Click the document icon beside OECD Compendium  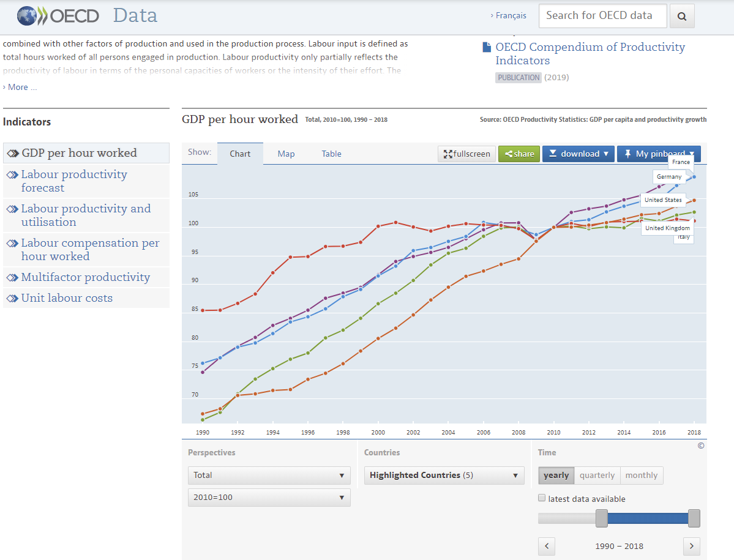(487, 47)
